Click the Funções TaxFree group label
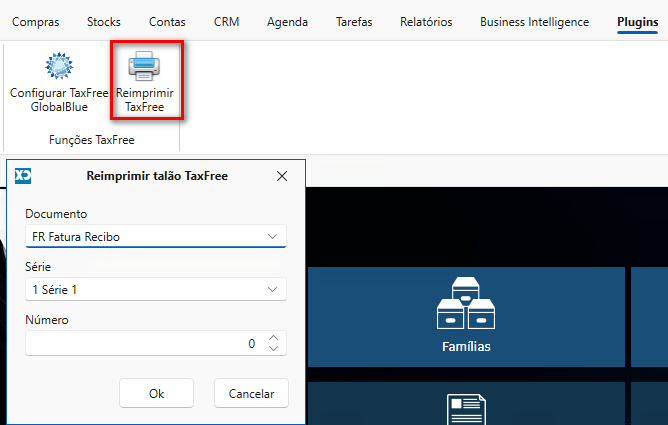The image size is (668, 425). [x=92, y=140]
